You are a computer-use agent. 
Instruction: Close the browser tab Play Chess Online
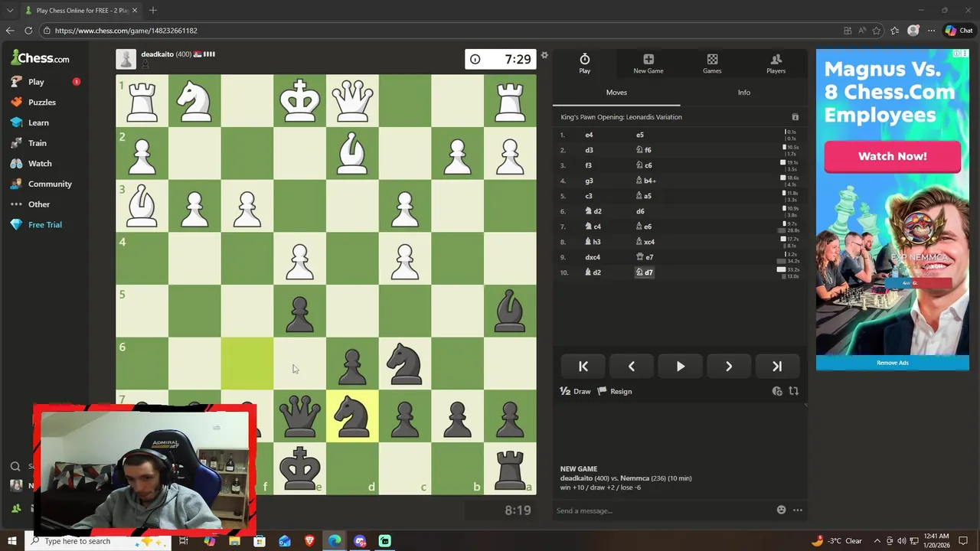135,11
